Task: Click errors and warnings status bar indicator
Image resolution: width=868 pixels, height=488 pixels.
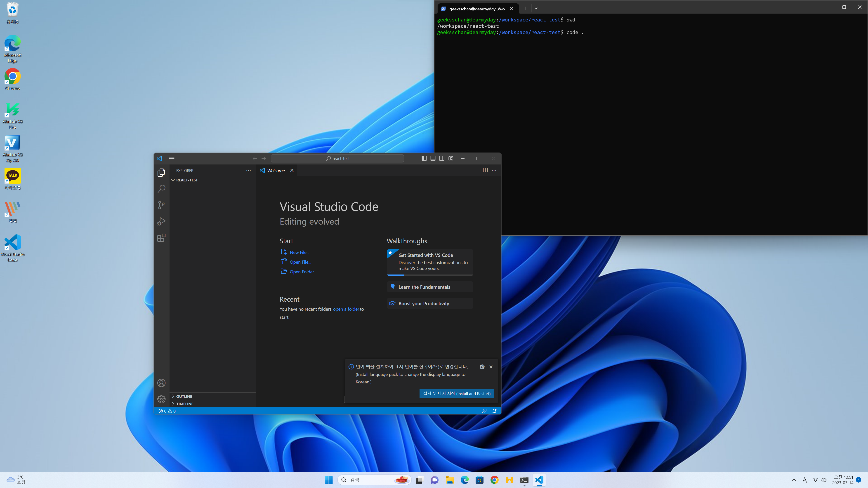Action: coord(167,411)
